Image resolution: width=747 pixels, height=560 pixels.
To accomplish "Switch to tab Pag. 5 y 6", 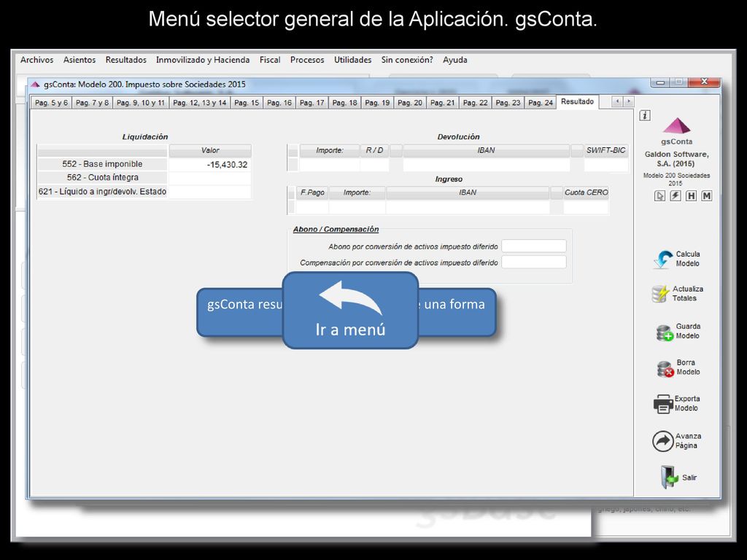I will coord(52,103).
